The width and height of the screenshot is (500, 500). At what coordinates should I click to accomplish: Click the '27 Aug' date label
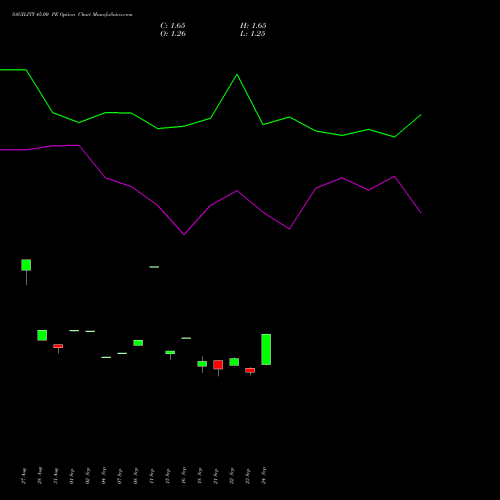pos(24,476)
